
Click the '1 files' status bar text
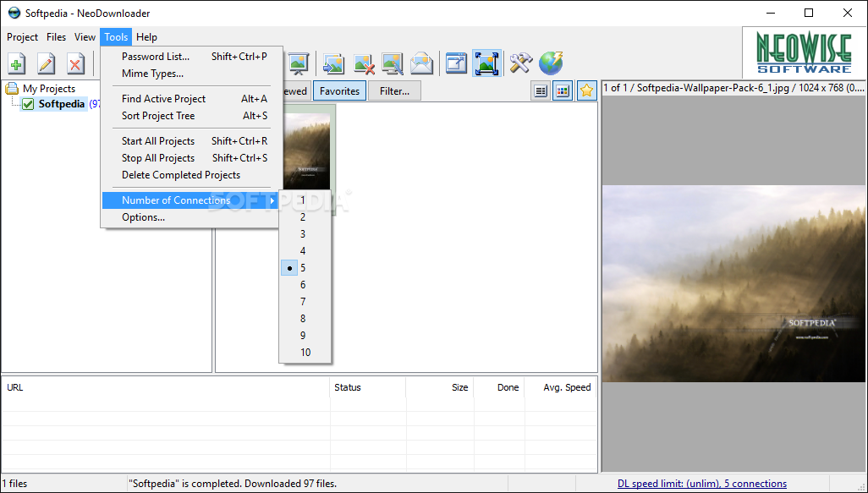click(15, 484)
